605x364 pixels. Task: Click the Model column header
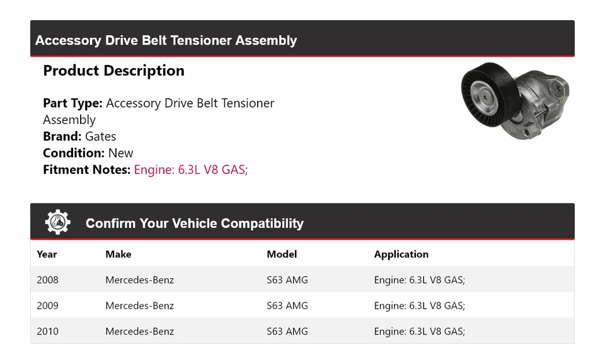(282, 254)
